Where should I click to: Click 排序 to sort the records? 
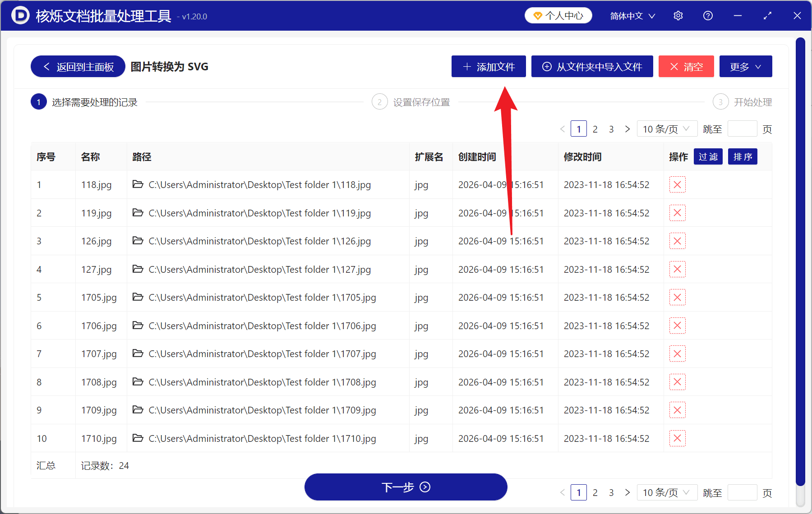[x=742, y=156]
